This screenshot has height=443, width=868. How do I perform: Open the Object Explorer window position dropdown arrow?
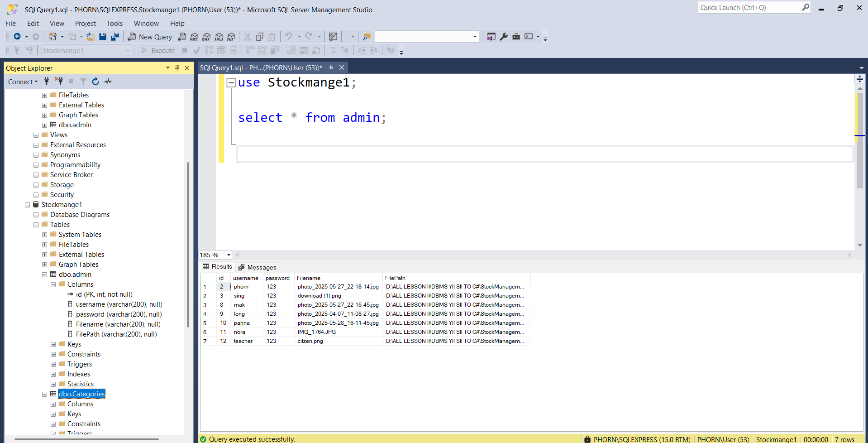[x=168, y=68]
